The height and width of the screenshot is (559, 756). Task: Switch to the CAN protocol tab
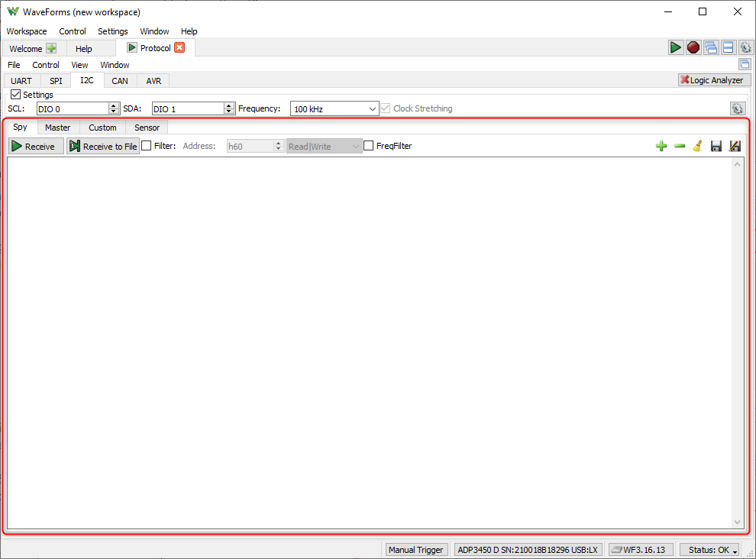click(120, 80)
